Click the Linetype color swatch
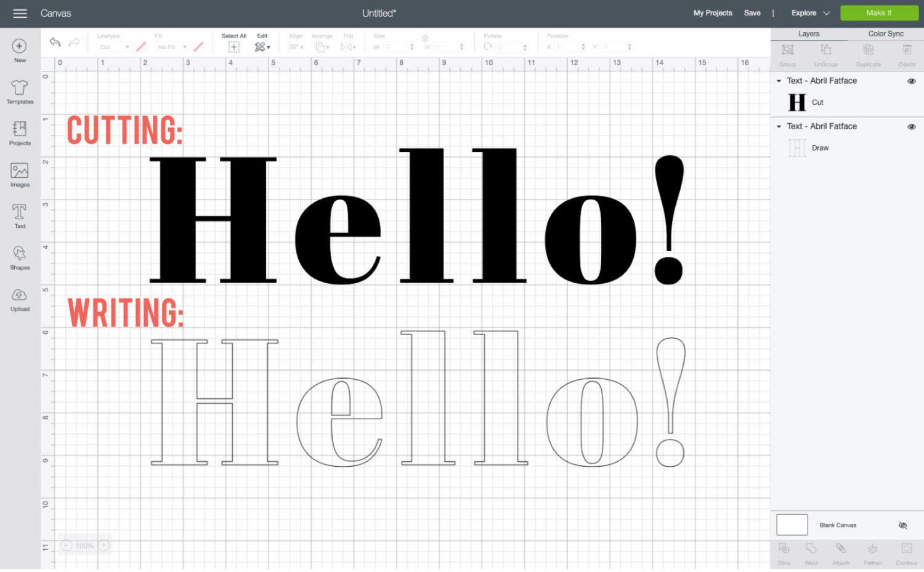The image size is (924, 572). [x=141, y=47]
